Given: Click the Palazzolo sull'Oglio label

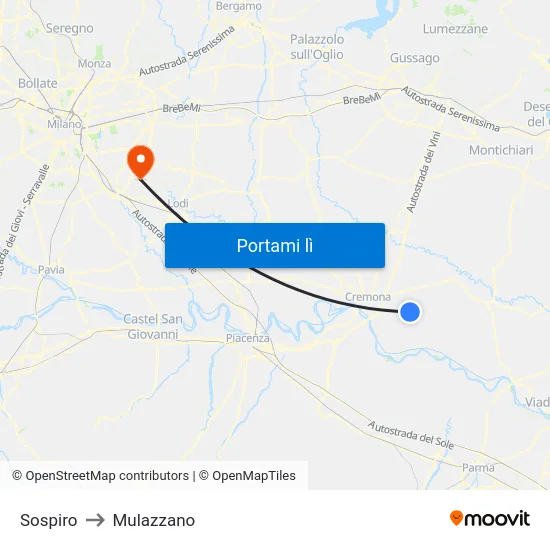Looking at the screenshot, I should click(x=317, y=47).
